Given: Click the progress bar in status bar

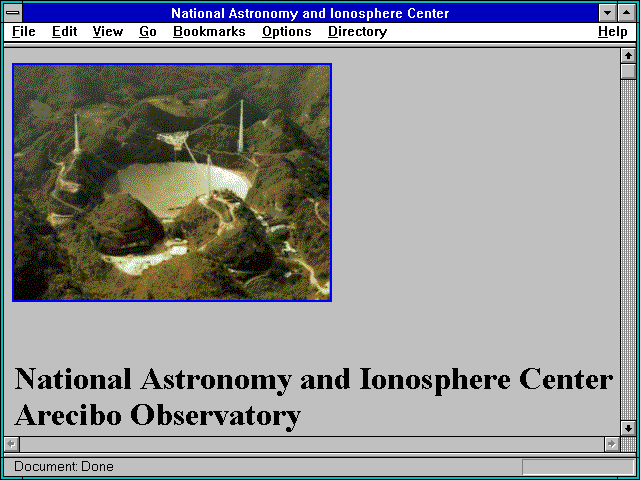Looking at the screenshot, I should 578,467.
